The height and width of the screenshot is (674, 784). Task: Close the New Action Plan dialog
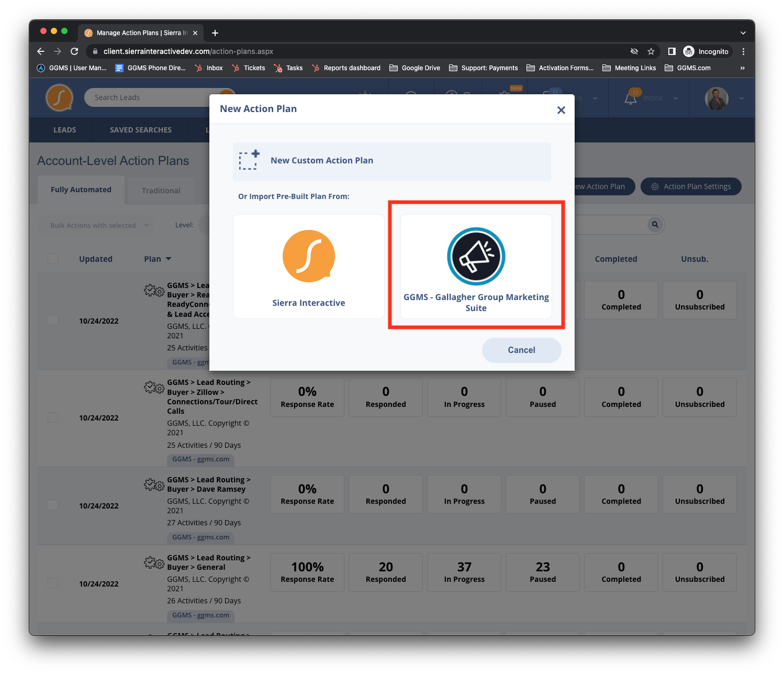(561, 110)
